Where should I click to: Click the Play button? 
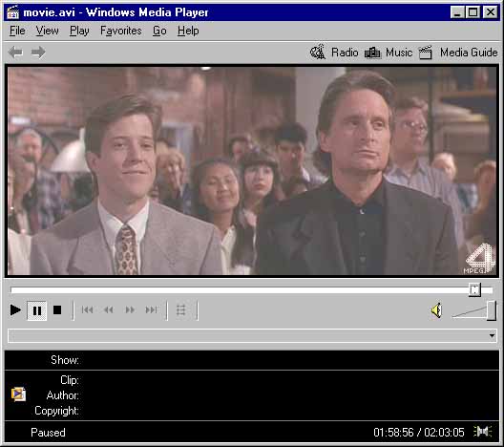[x=15, y=310]
